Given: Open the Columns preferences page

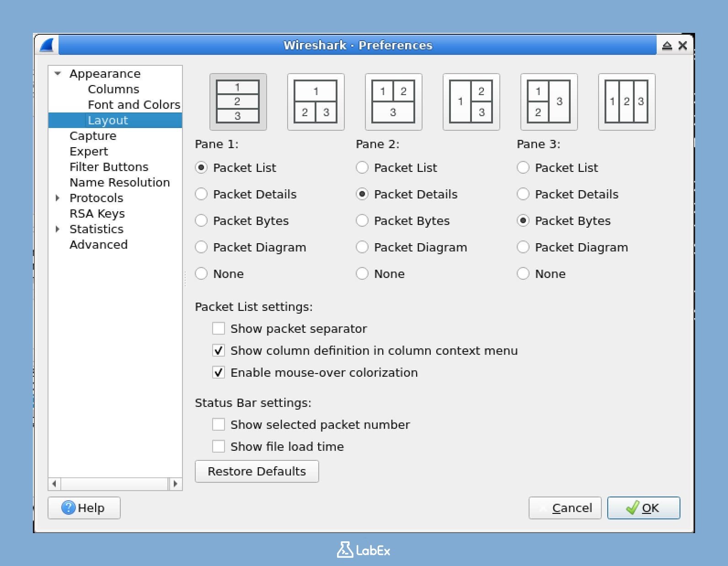Looking at the screenshot, I should pos(113,89).
